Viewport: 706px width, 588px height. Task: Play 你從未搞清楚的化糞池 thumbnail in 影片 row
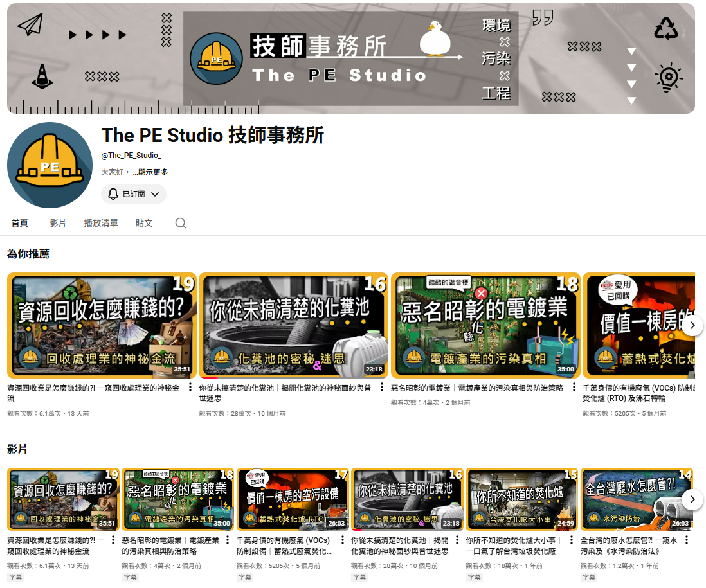pyautogui.click(x=407, y=499)
